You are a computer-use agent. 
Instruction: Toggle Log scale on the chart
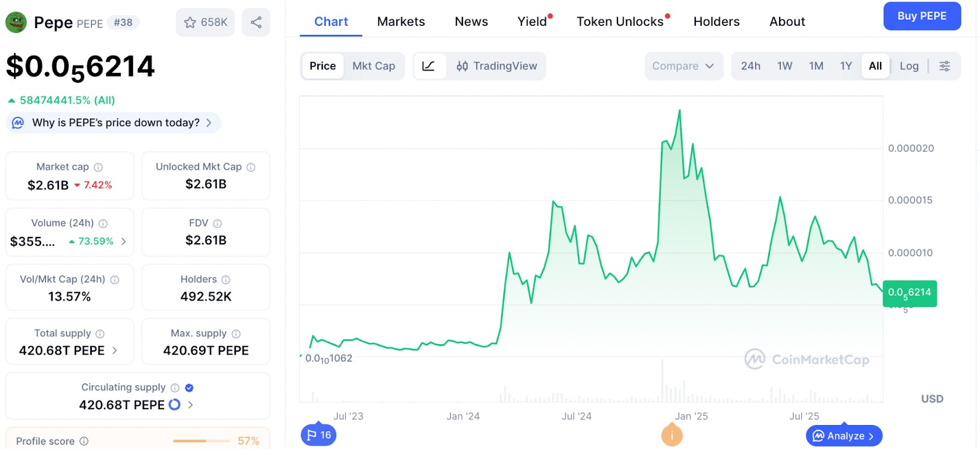[x=909, y=66]
